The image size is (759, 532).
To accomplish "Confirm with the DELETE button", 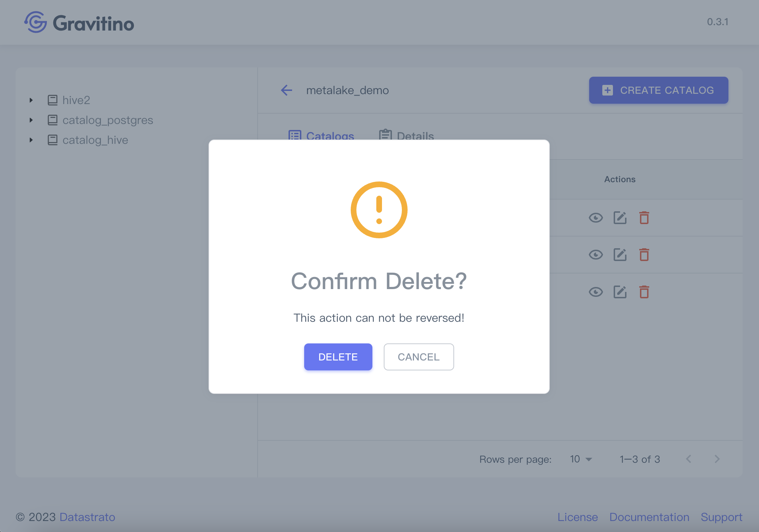I will coord(338,357).
